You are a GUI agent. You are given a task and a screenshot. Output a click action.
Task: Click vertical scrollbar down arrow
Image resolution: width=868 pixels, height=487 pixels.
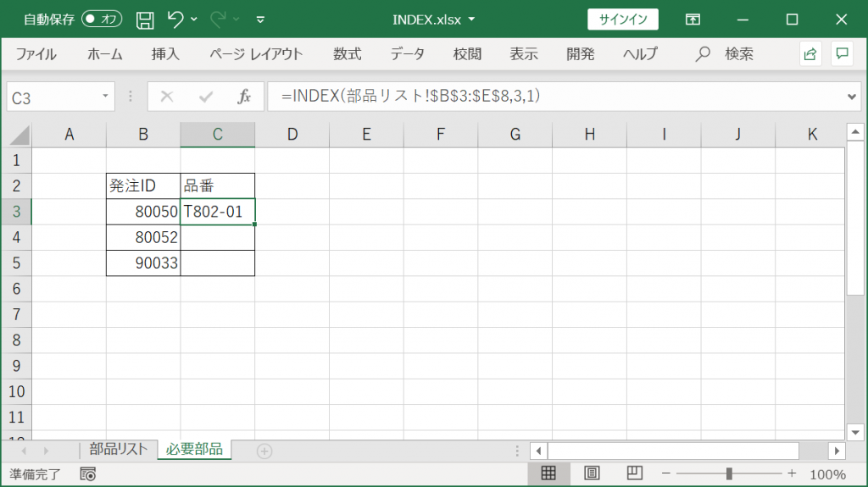[x=855, y=432]
